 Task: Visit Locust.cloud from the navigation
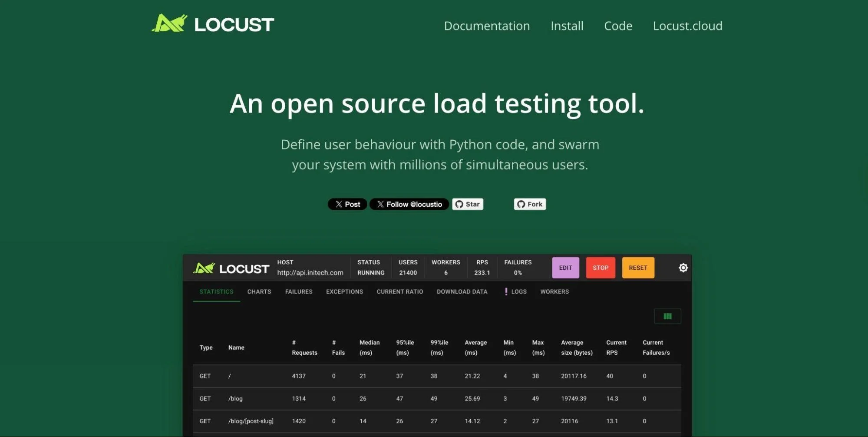coord(687,26)
